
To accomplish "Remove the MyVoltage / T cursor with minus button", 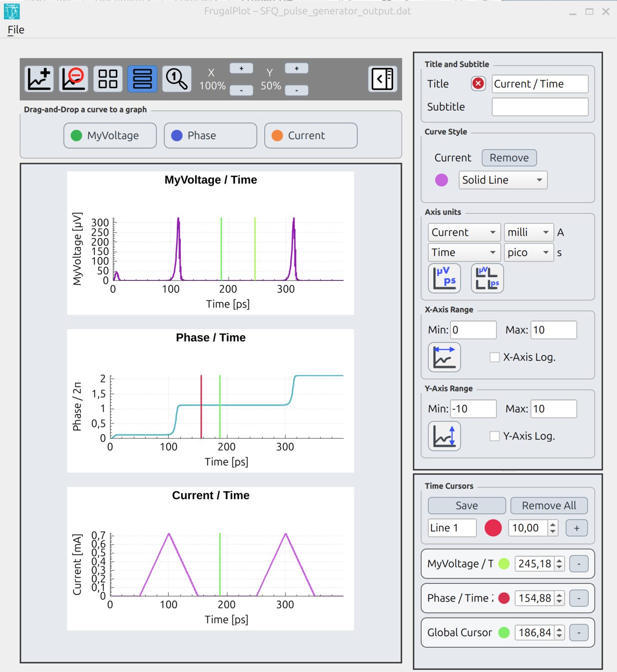I will click(x=579, y=564).
